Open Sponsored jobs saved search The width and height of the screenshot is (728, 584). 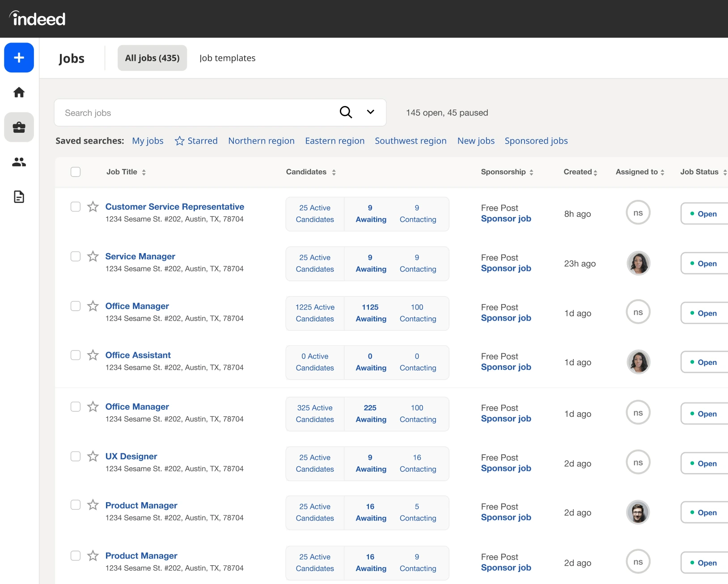tap(536, 141)
